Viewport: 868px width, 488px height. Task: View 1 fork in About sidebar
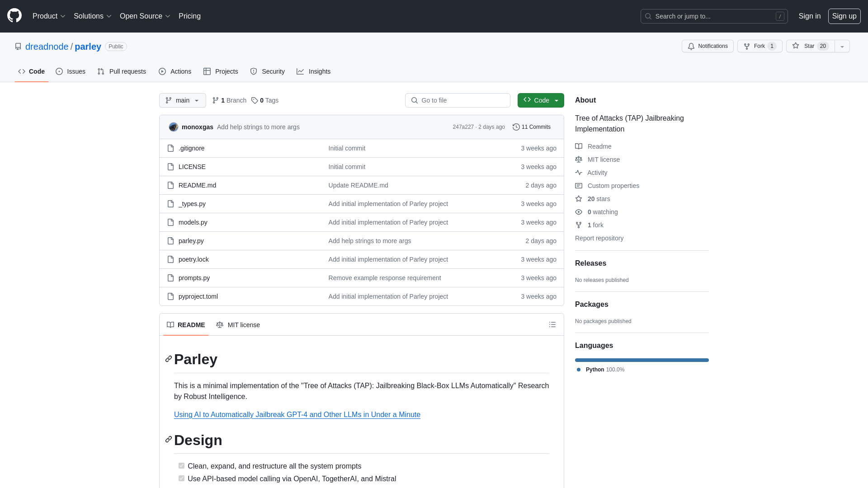589,225
